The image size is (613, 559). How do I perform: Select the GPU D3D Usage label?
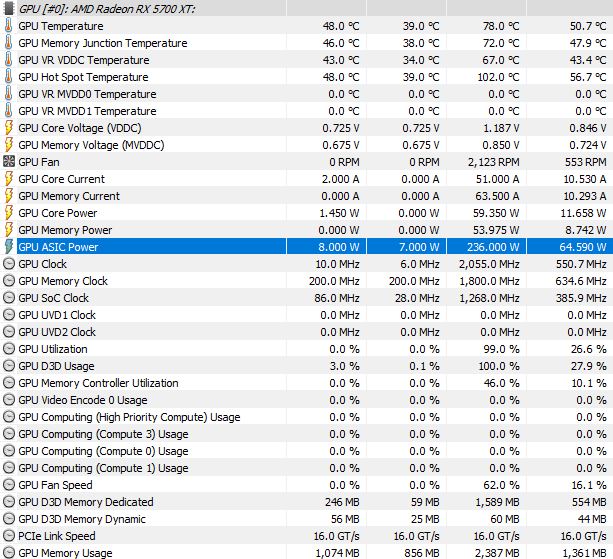[56, 366]
